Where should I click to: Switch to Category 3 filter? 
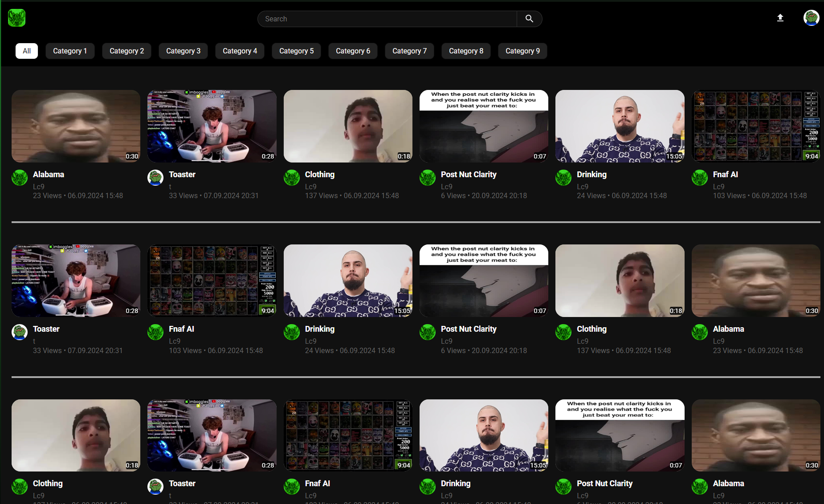[183, 51]
